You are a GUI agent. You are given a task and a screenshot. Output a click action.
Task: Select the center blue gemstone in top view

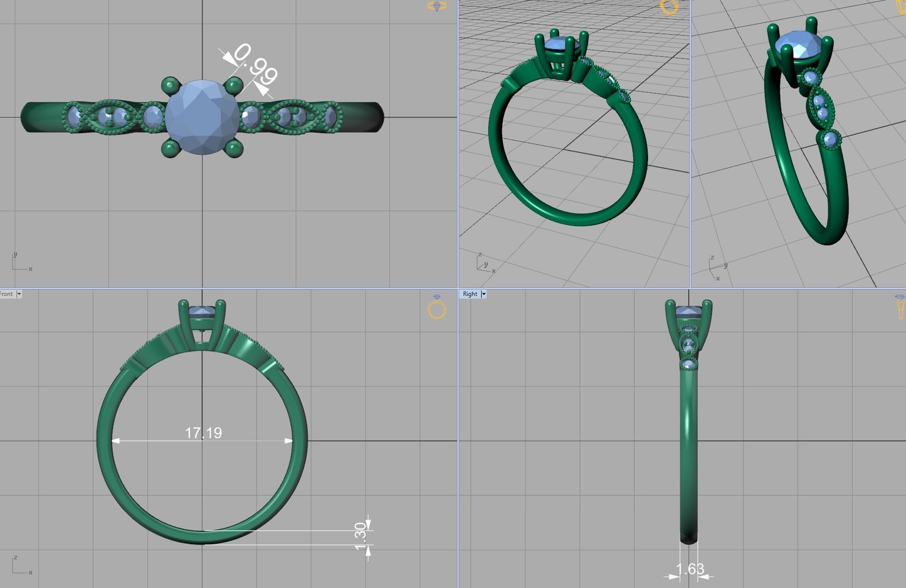202,117
